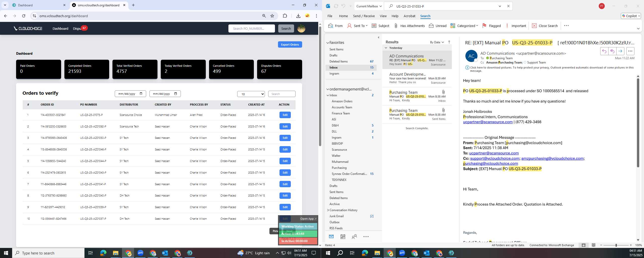Click the Export Orders button
The image size is (644, 258).
(x=290, y=45)
